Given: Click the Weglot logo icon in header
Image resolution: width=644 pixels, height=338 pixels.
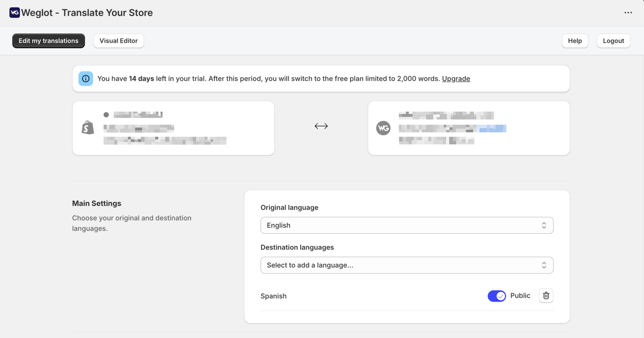Looking at the screenshot, I should tap(14, 12).
